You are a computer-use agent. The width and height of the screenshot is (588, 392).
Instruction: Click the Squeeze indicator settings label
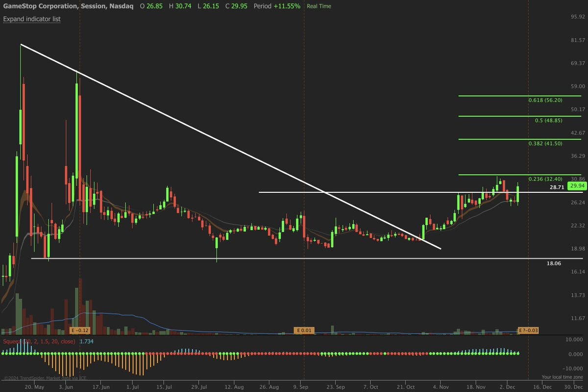coord(39,341)
